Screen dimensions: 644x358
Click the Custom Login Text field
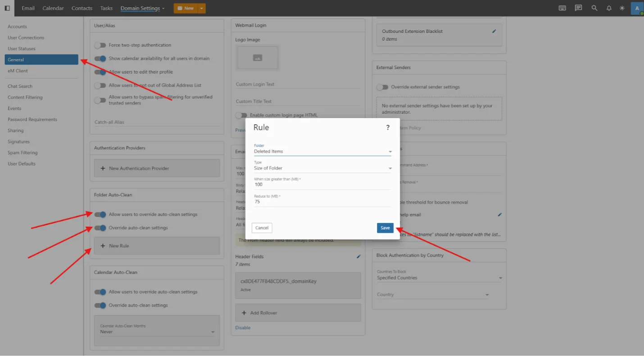298,84
